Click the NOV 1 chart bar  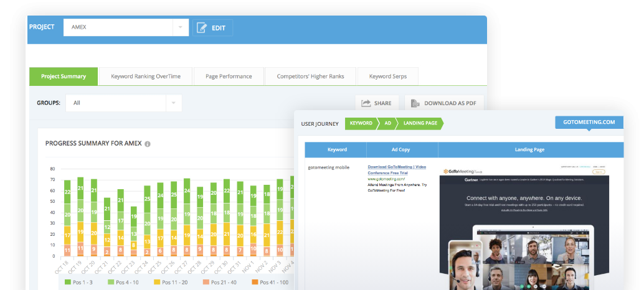[253, 221]
